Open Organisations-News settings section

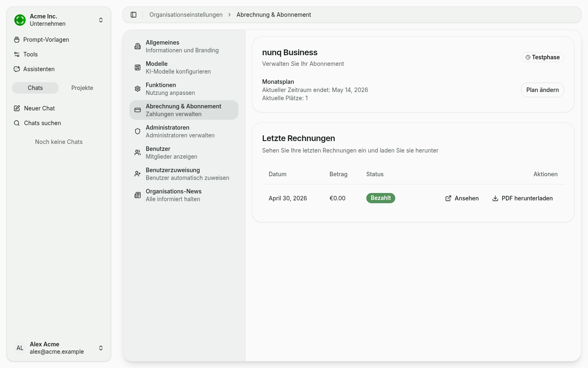tap(184, 195)
